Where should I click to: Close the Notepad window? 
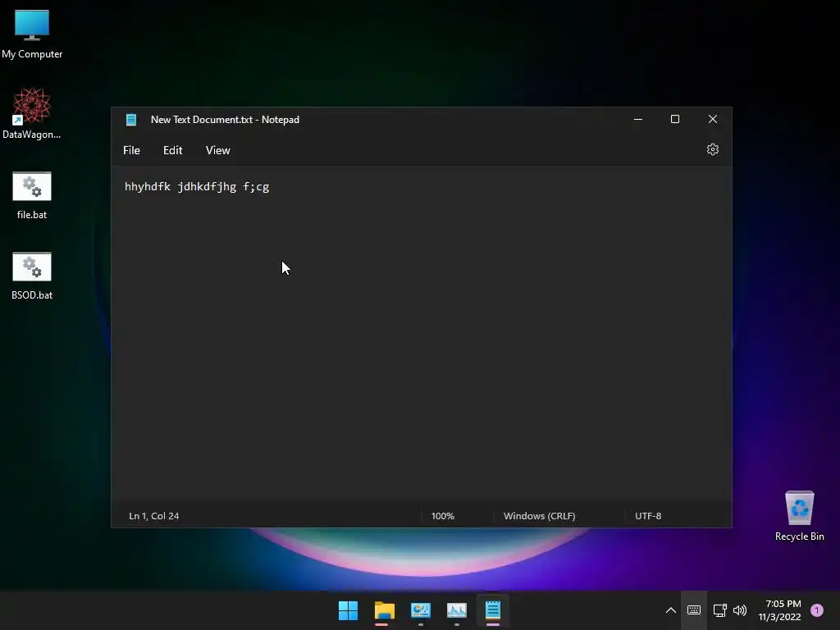(713, 120)
